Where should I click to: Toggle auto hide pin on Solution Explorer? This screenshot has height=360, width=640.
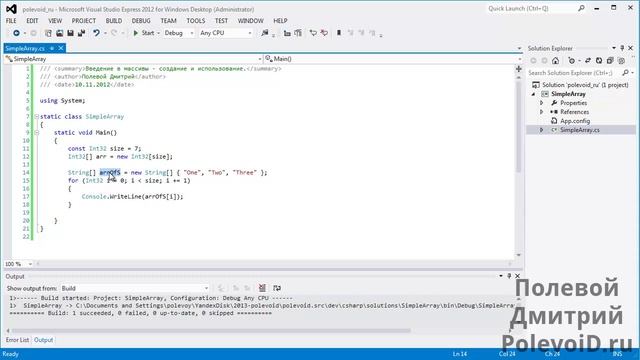(622, 48)
